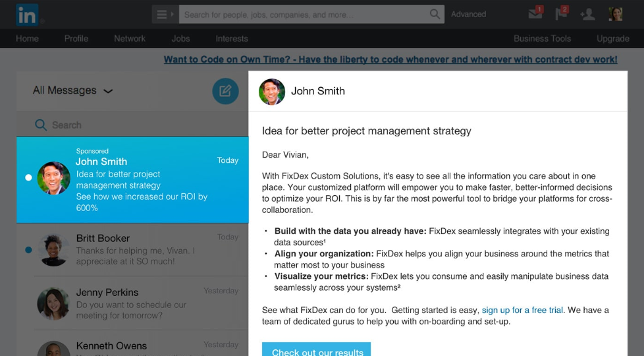Open the notifications flag icon
Screen dimensions: 644x356
(x=562, y=14)
